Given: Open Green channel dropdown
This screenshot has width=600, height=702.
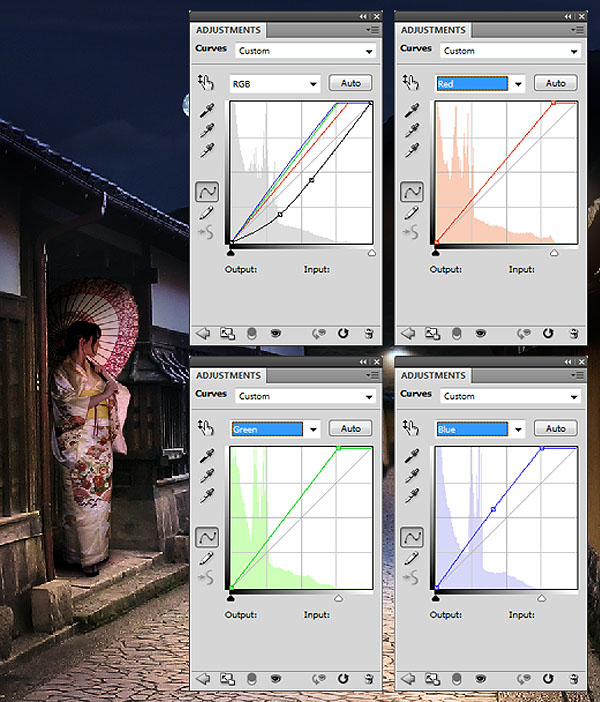Looking at the screenshot, I should click(x=274, y=429).
